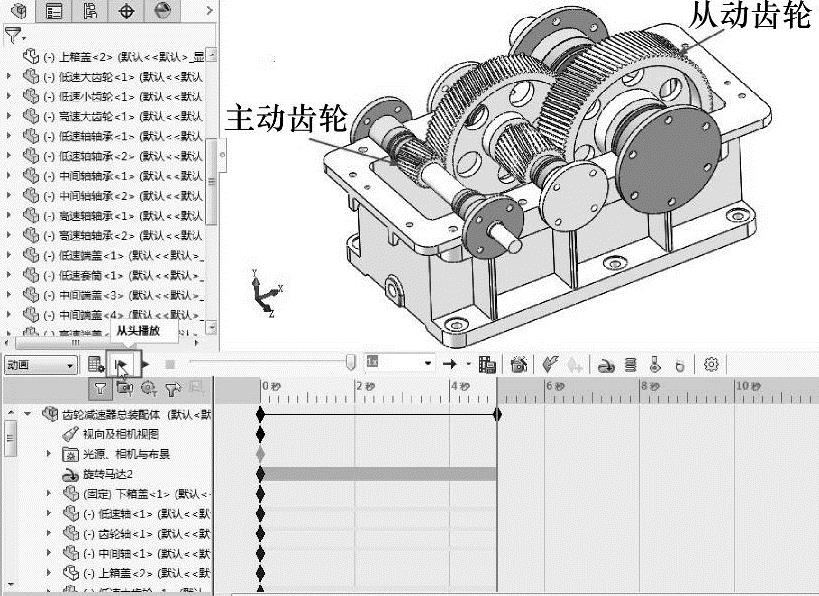
Task: Collapse 齿轮减速器总装配体 in motion tree
Action: tap(28, 414)
